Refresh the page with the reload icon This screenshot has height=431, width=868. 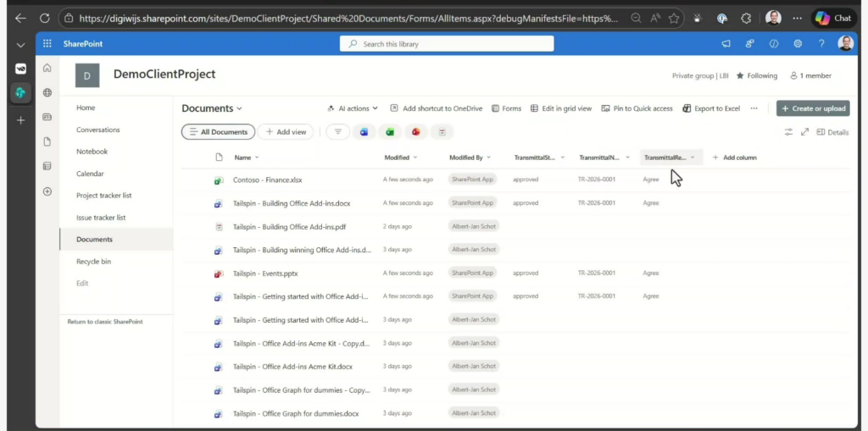(45, 19)
